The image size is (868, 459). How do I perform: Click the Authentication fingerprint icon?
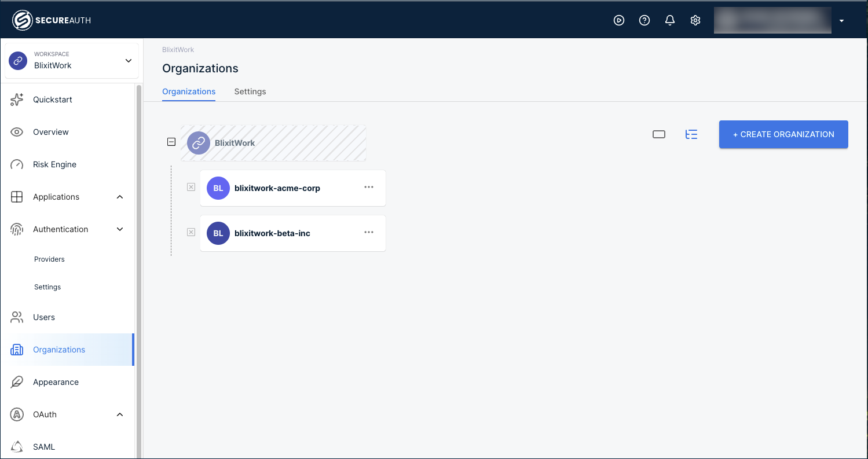point(17,229)
